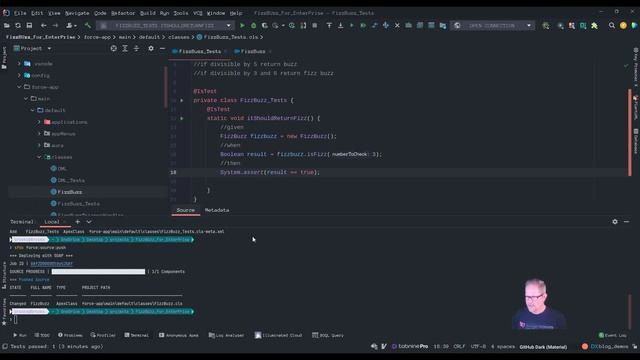This screenshot has width=640, height=360.
Task: Select the Source tab below editor
Action: pos(185,210)
